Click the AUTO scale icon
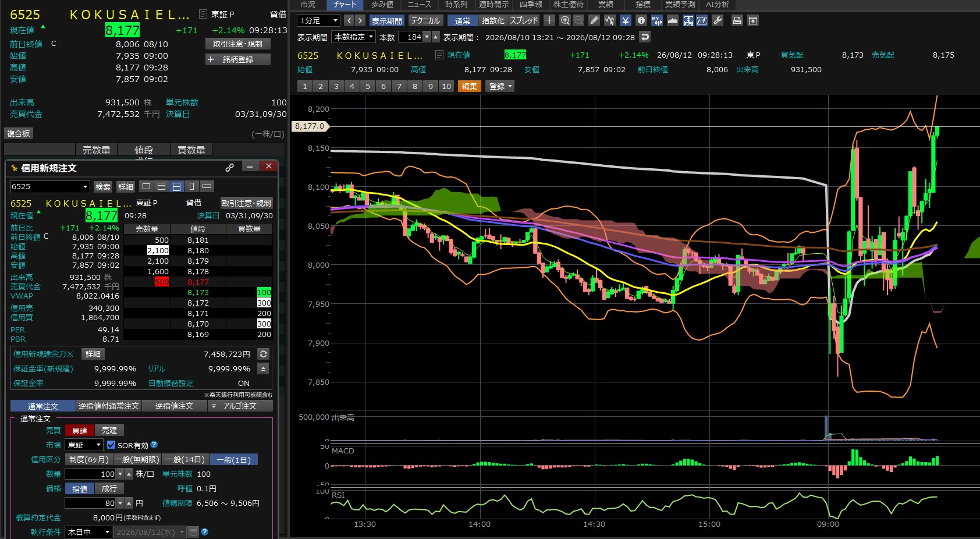 (x=688, y=20)
